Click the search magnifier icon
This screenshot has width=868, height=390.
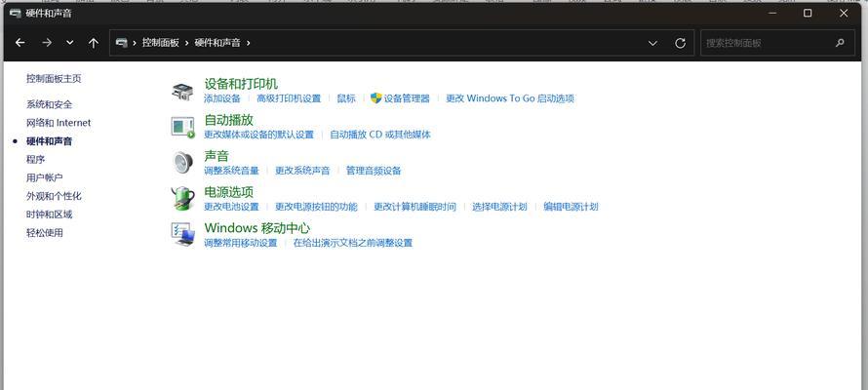click(x=840, y=43)
